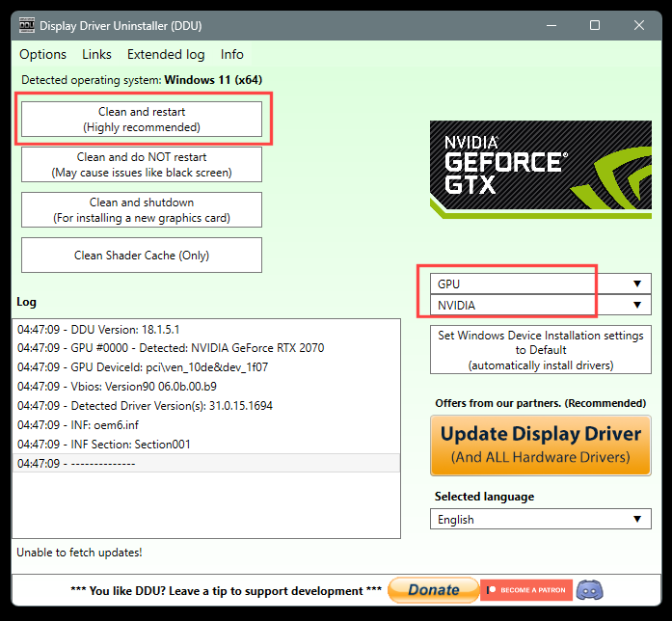Set Windows Device Installation settings to Default
This screenshot has height=621, width=672.
(x=541, y=350)
